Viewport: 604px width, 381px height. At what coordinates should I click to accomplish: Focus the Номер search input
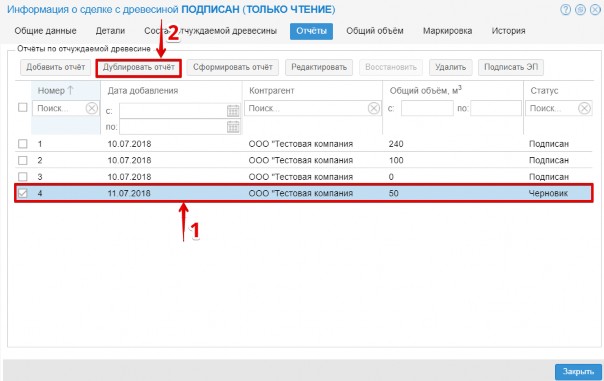click(60, 108)
